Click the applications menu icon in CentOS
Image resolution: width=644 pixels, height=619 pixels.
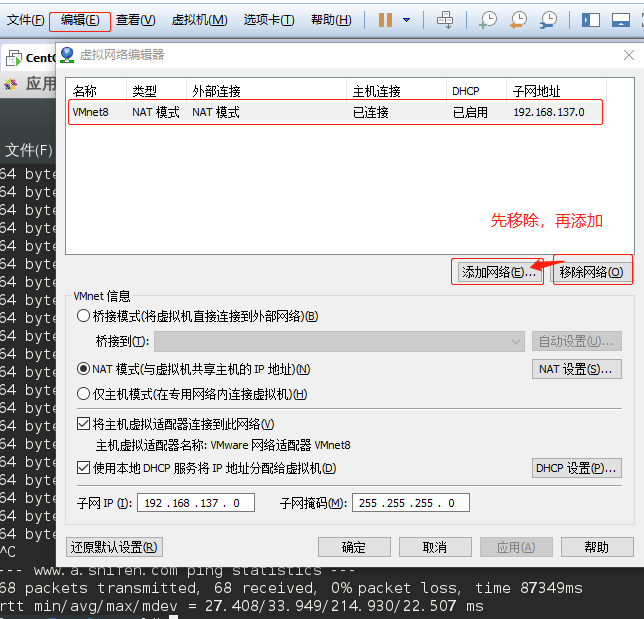click(x=11, y=84)
